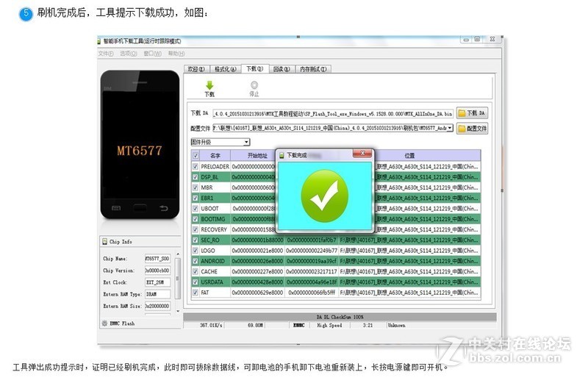
Task: Uncheck the SEC_RO row checkbox
Action: point(196,240)
